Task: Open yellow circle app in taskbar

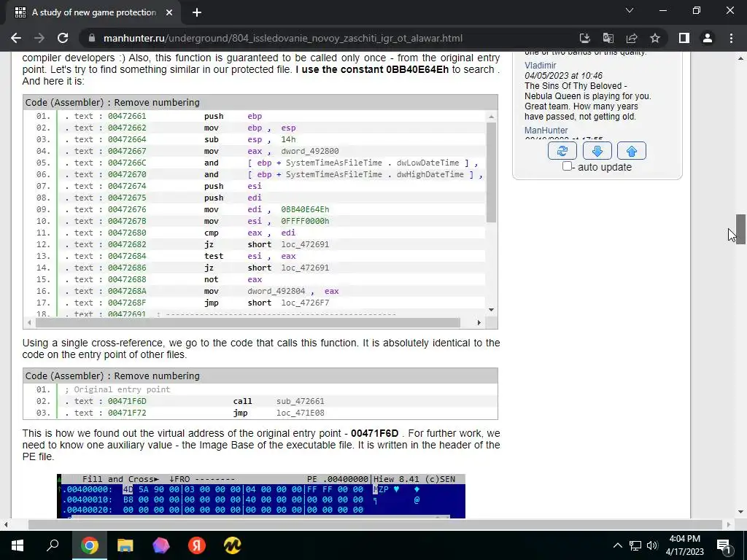Action: click(233, 545)
